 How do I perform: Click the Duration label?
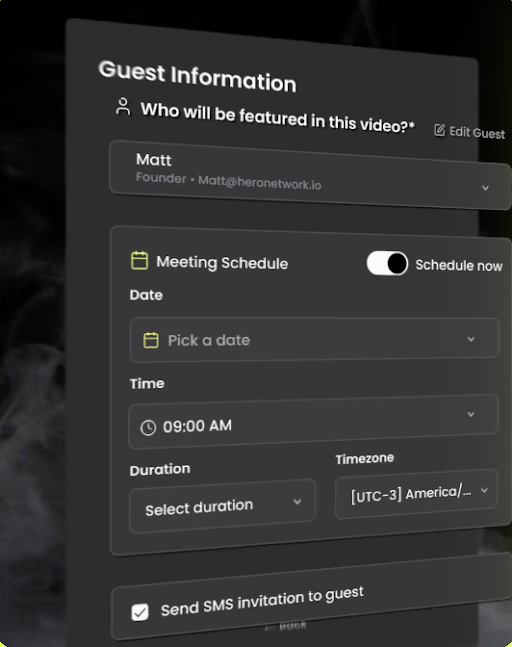[160, 470]
